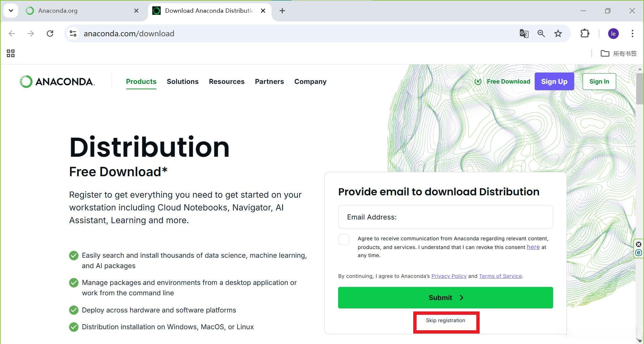Click the Free Download link
The image size is (644, 344).
tap(502, 82)
